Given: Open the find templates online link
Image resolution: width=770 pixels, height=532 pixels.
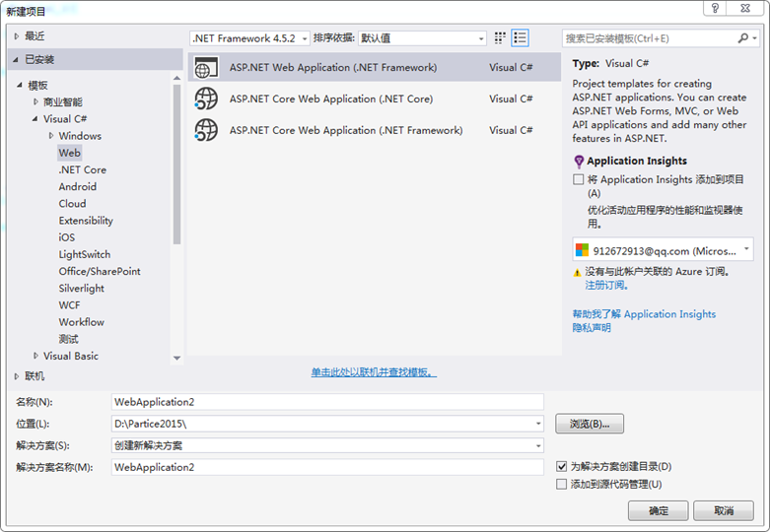Looking at the screenshot, I should (374, 372).
